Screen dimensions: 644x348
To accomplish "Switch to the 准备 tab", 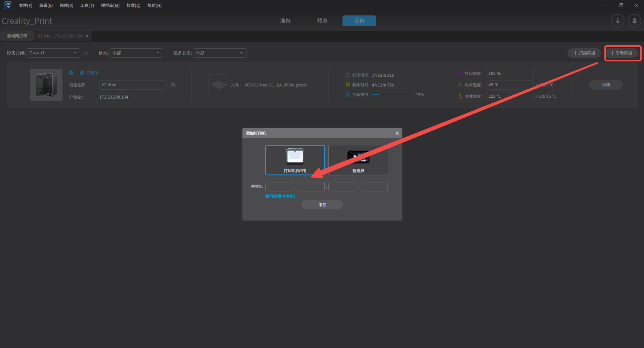I will point(285,21).
